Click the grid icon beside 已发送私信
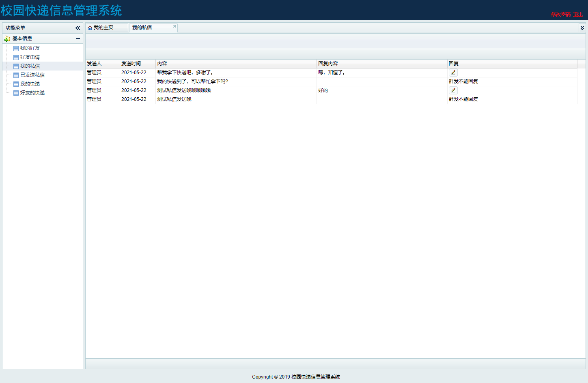588x383 pixels. click(16, 75)
